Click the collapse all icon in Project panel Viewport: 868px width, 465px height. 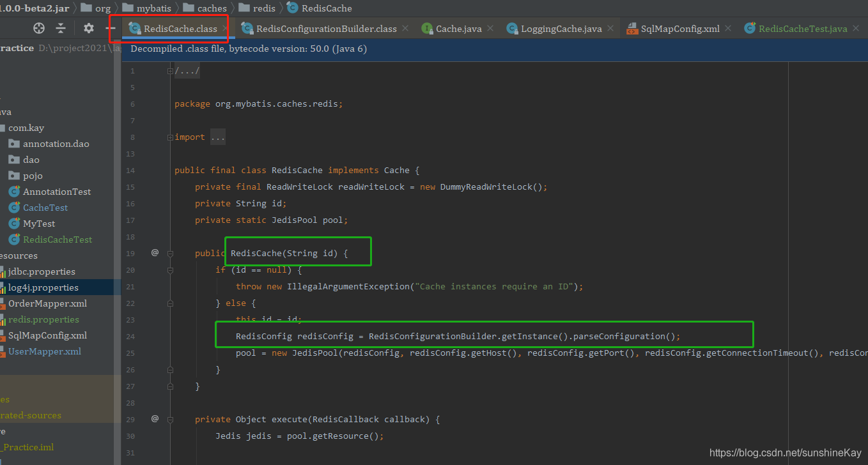pyautogui.click(x=61, y=28)
